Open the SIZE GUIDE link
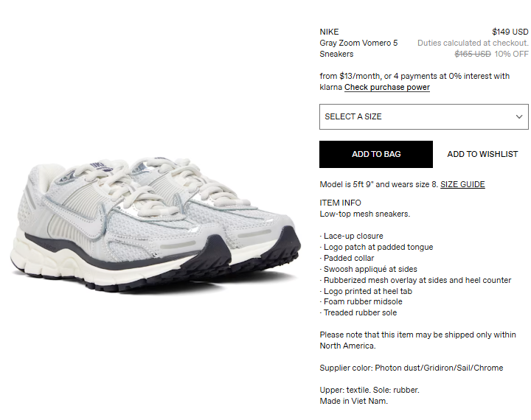The image size is (531, 420). 462,184
